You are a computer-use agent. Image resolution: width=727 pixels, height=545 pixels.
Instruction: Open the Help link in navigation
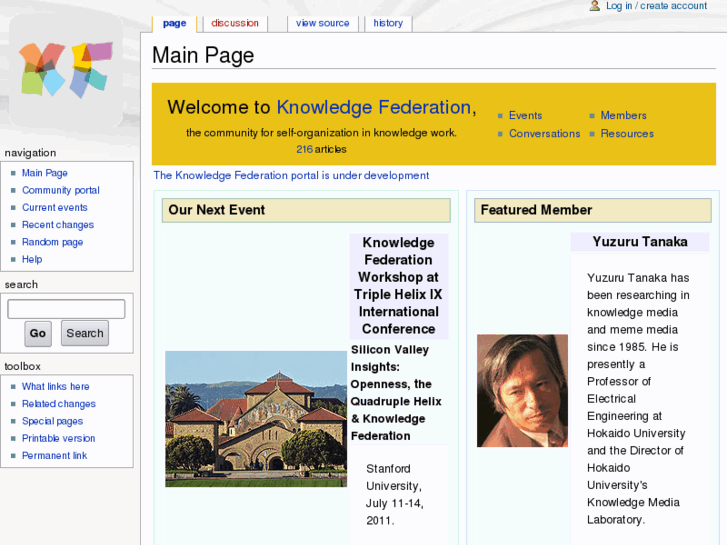click(32, 259)
